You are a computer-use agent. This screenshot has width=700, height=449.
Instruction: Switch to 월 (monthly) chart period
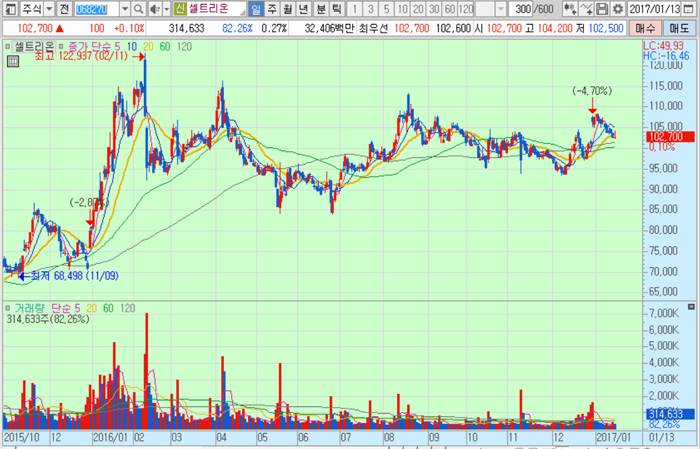pyautogui.click(x=289, y=9)
